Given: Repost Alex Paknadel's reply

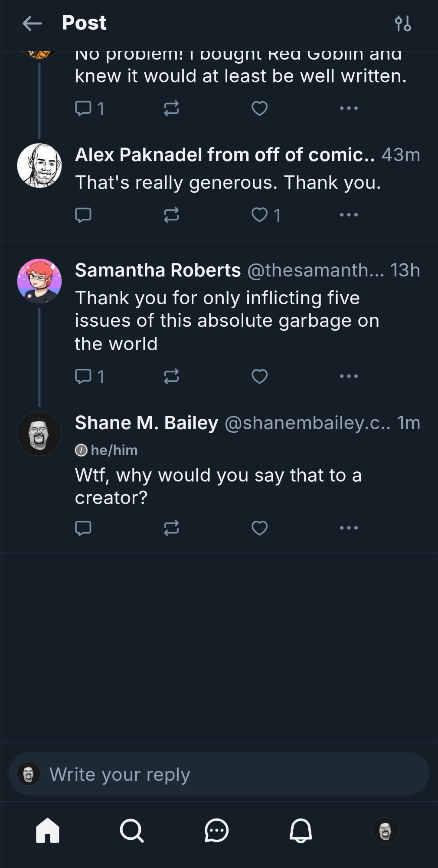Looking at the screenshot, I should coord(171,215).
